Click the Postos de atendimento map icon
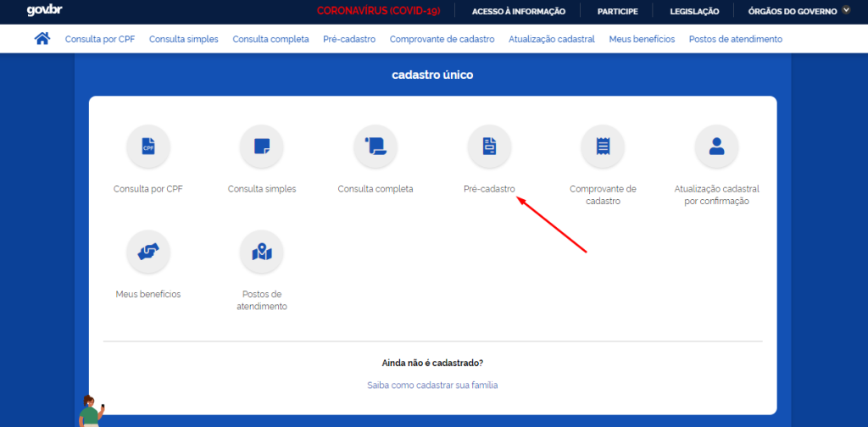This screenshot has width=868, height=427. coord(262,252)
